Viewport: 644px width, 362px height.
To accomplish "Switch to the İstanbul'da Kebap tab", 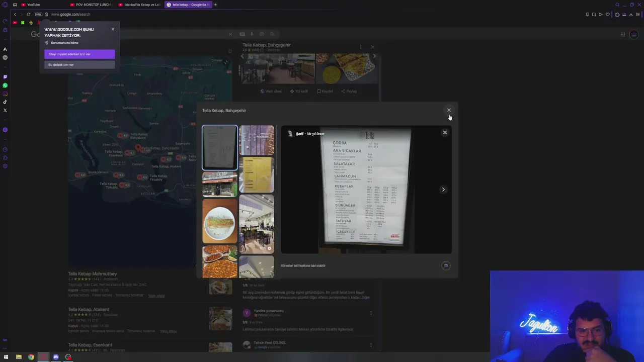I will [x=140, y=5].
